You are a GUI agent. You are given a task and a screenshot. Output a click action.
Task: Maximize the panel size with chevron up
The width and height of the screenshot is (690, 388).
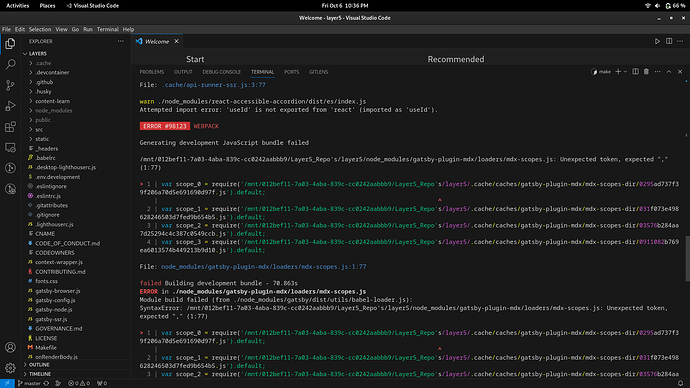coord(669,72)
